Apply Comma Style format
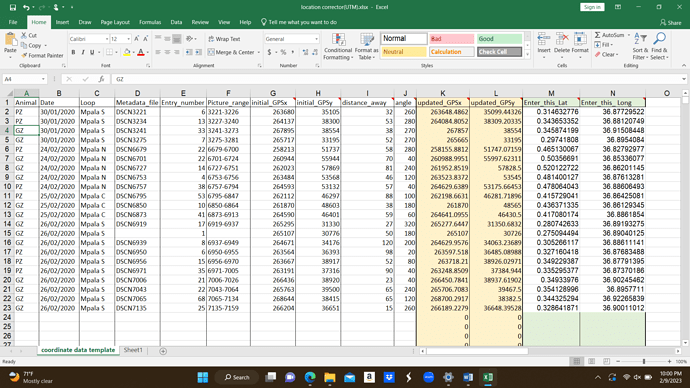The width and height of the screenshot is (690, 388). [293, 52]
